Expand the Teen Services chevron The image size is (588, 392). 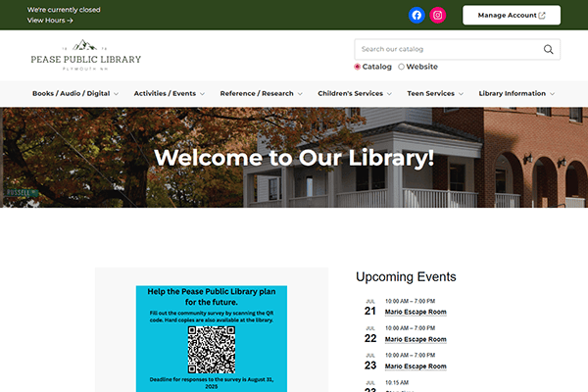pyautogui.click(x=461, y=94)
